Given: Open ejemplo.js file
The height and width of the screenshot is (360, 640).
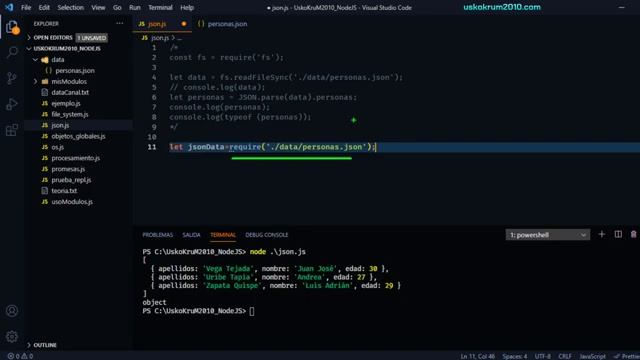Looking at the screenshot, I should (x=65, y=103).
